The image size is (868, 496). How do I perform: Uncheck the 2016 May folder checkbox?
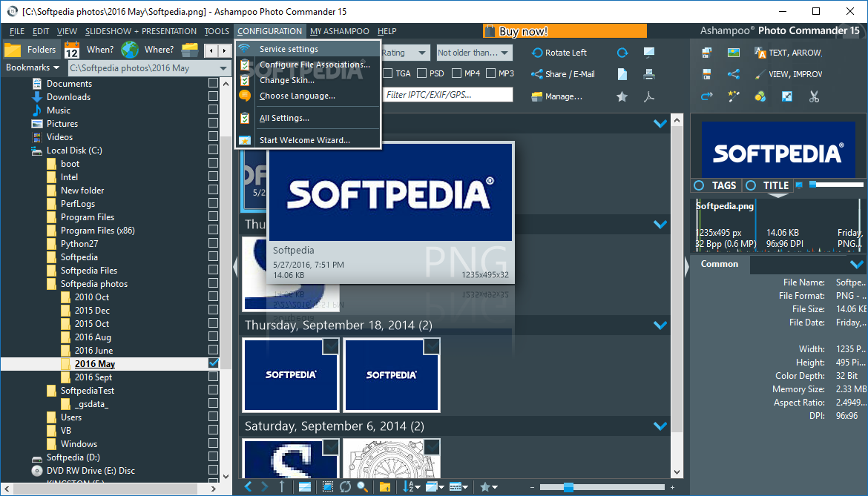pos(213,363)
